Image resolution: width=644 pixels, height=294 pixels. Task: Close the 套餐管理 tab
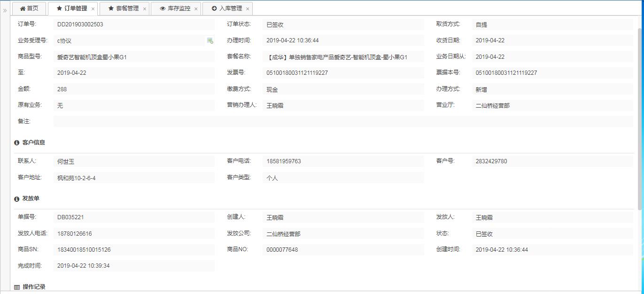145,9
